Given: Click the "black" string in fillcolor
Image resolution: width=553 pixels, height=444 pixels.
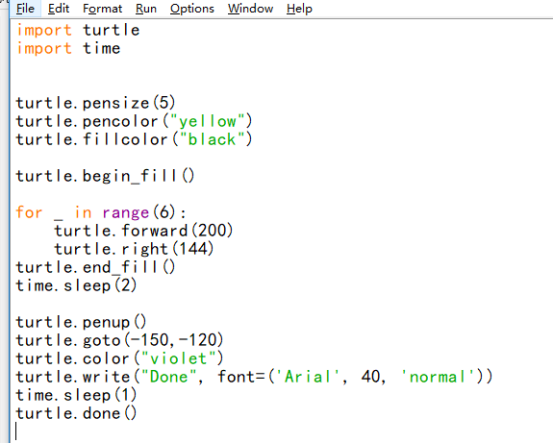Looking at the screenshot, I should pos(212,140).
